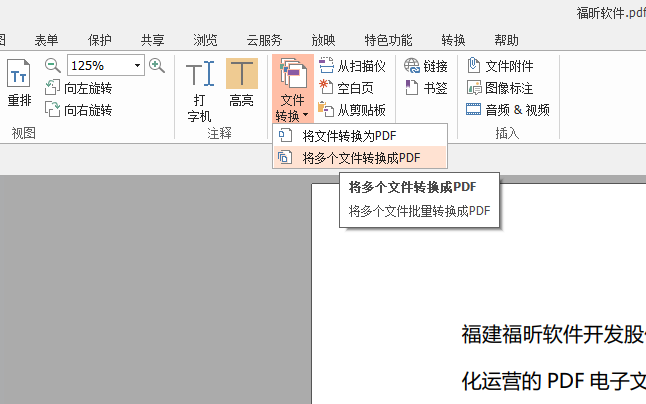Click the 化运营的 PDF 电子 text line
Image resolution: width=646 pixels, height=404 pixels.
click(x=553, y=381)
